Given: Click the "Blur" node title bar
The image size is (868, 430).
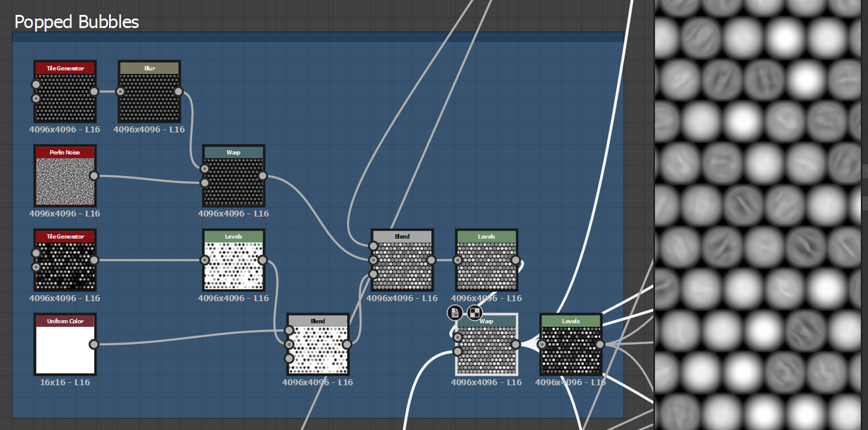Looking at the screenshot, I should (149, 68).
